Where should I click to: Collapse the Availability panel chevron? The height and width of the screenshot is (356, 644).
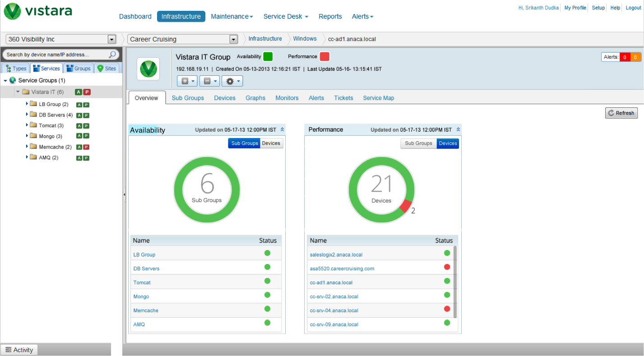(x=282, y=129)
